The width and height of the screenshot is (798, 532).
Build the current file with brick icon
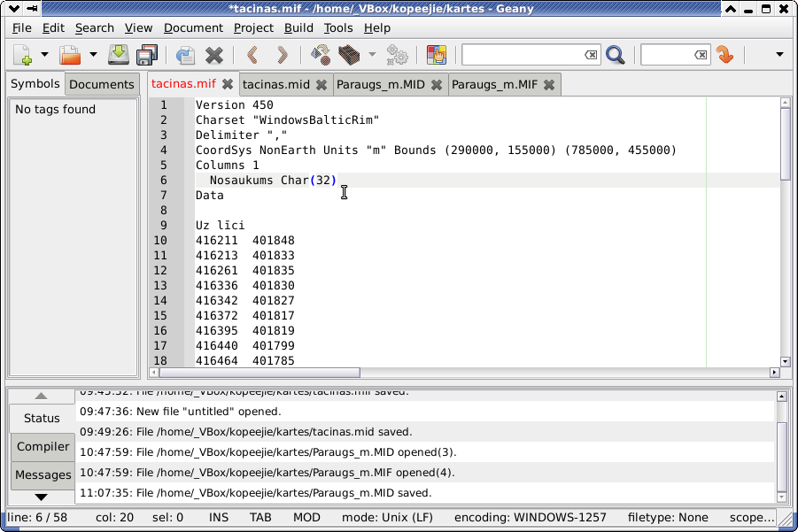(349, 54)
